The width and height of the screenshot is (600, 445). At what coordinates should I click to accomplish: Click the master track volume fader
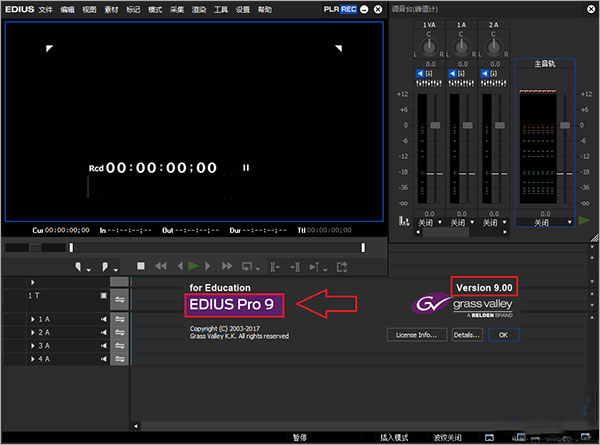tap(565, 125)
